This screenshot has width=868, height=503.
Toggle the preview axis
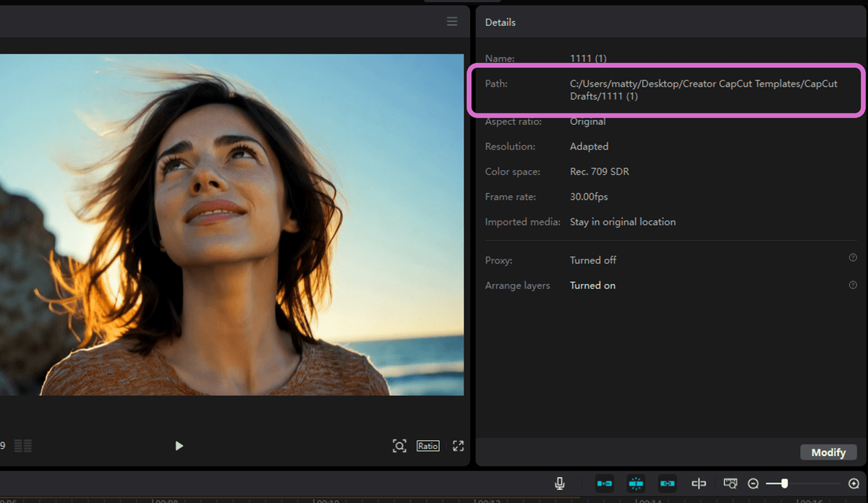pyautogui.click(x=699, y=483)
